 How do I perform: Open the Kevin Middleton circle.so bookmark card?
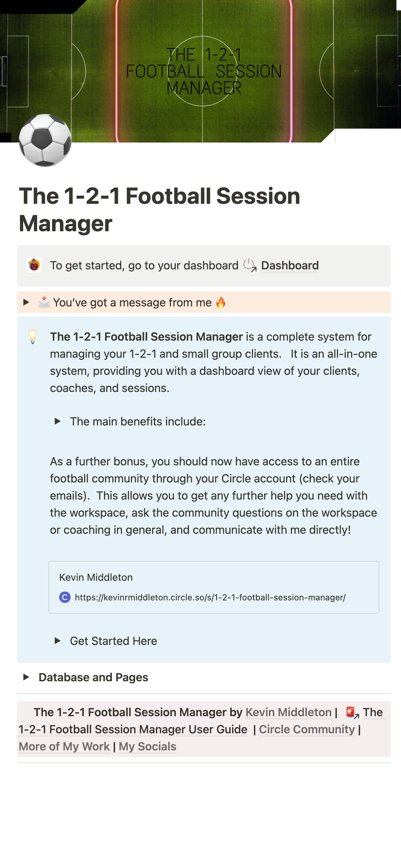pos(214,587)
